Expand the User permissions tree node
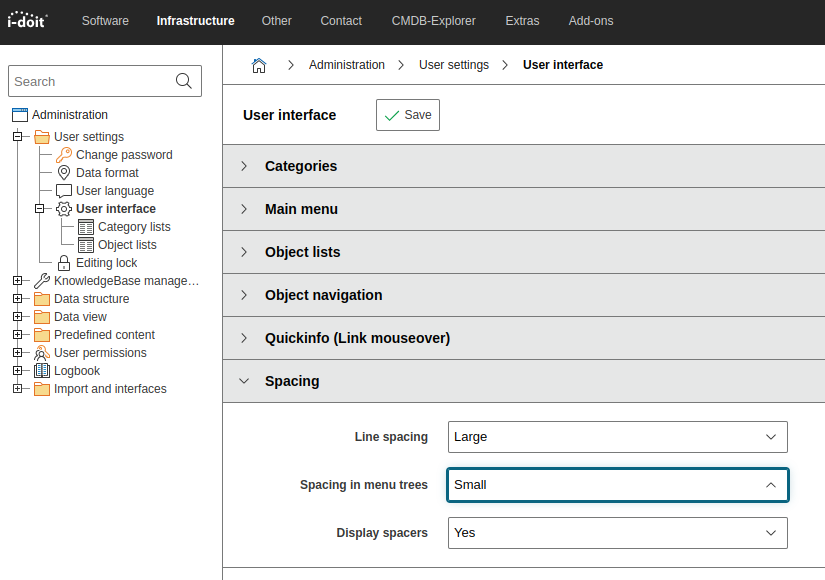The image size is (825, 580). pyautogui.click(x=17, y=353)
